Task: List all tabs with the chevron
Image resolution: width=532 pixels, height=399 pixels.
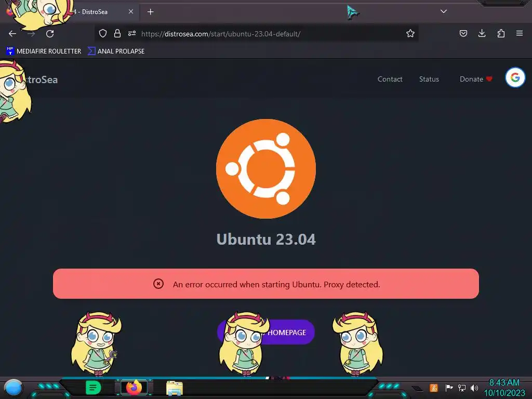Action: pos(444,11)
